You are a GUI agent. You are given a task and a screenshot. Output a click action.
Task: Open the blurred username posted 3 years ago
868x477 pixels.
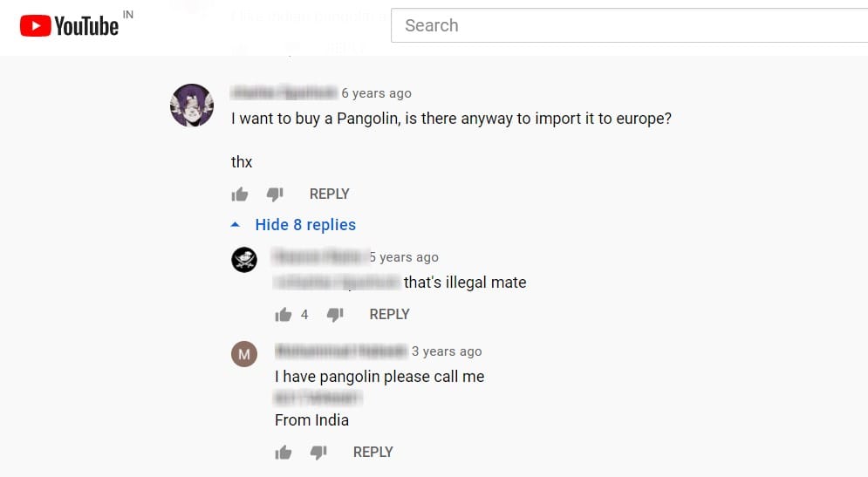coord(341,351)
